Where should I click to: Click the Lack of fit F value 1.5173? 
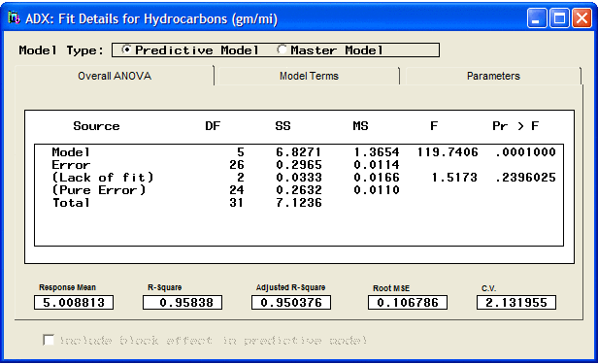tap(454, 178)
